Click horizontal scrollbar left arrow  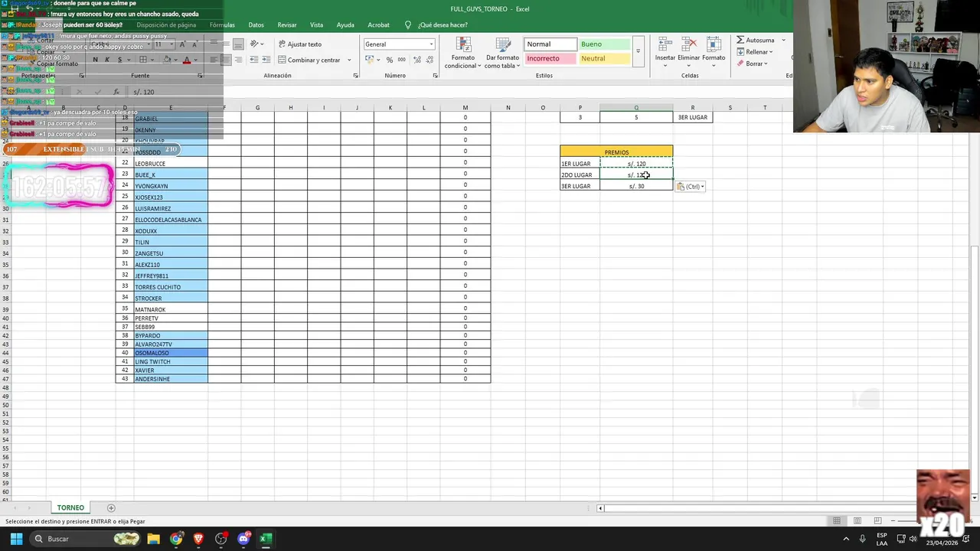click(600, 507)
